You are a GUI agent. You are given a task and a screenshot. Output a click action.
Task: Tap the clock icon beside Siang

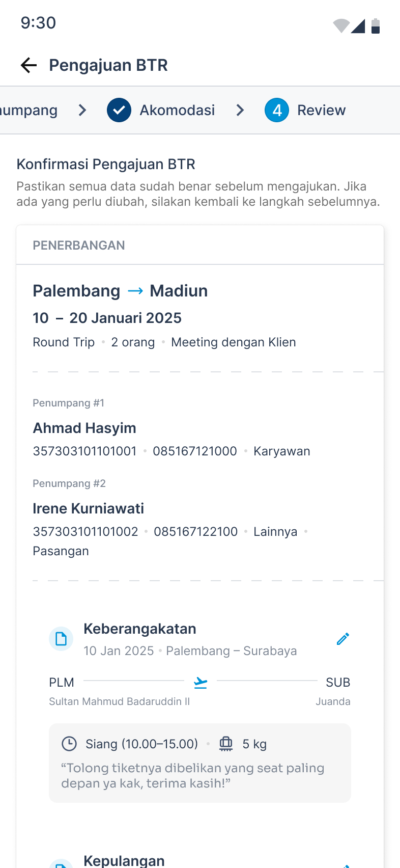pyautogui.click(x=69, y=744)
